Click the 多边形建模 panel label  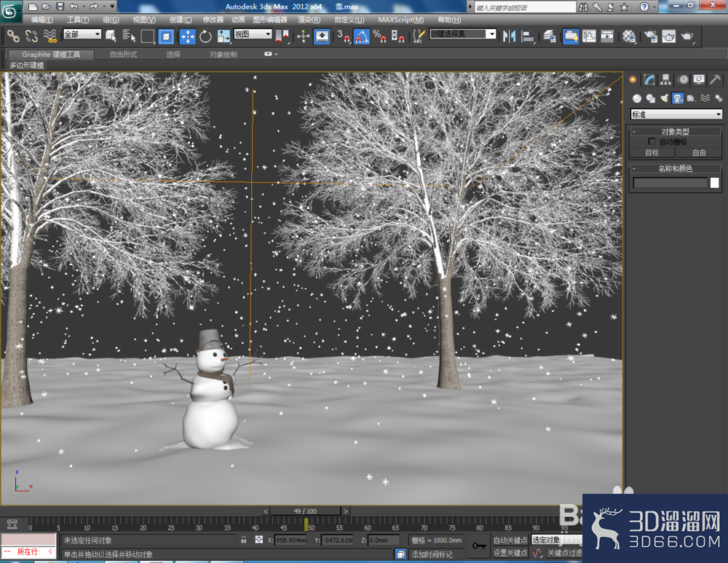coord(27,65)
